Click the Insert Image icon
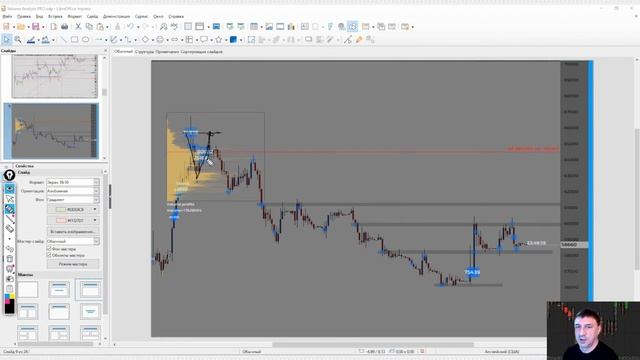Screen dimensions: 640x360 pos(269,27)
